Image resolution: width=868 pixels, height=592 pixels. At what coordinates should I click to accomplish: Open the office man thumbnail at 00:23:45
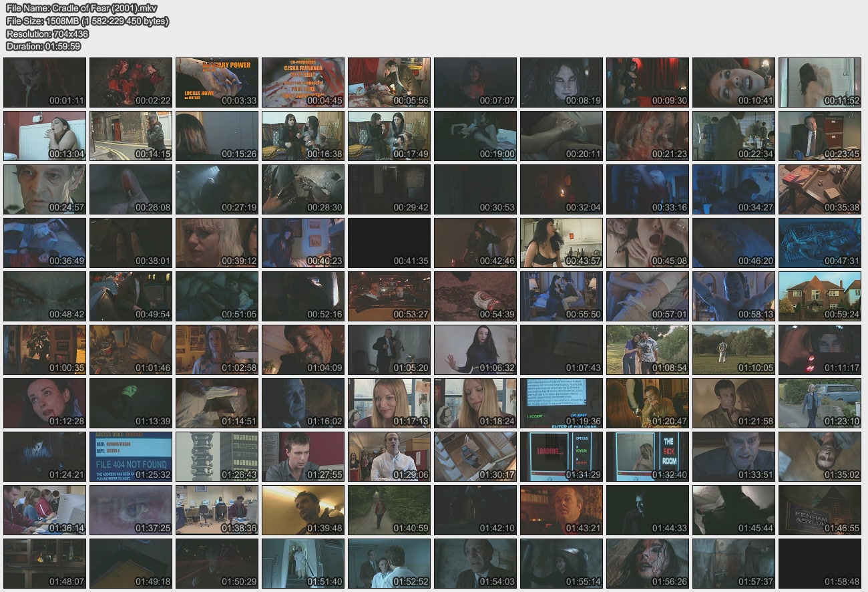click(820, 136)
